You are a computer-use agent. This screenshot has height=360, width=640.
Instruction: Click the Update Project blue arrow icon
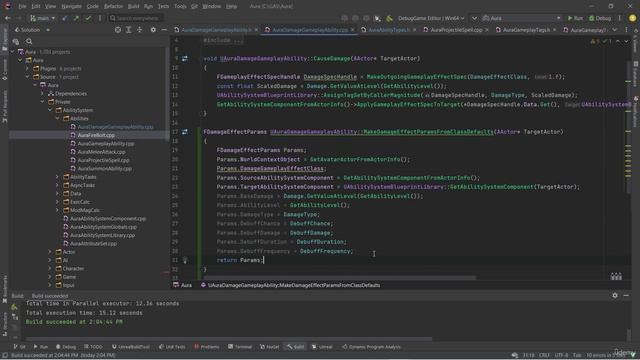tap(64, 18)
